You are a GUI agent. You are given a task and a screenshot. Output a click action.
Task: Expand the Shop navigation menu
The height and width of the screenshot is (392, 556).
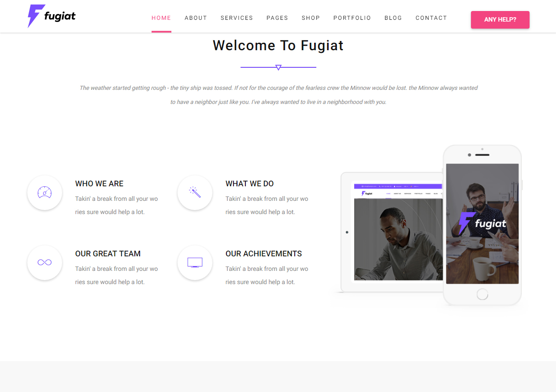[x=311, y=18]
